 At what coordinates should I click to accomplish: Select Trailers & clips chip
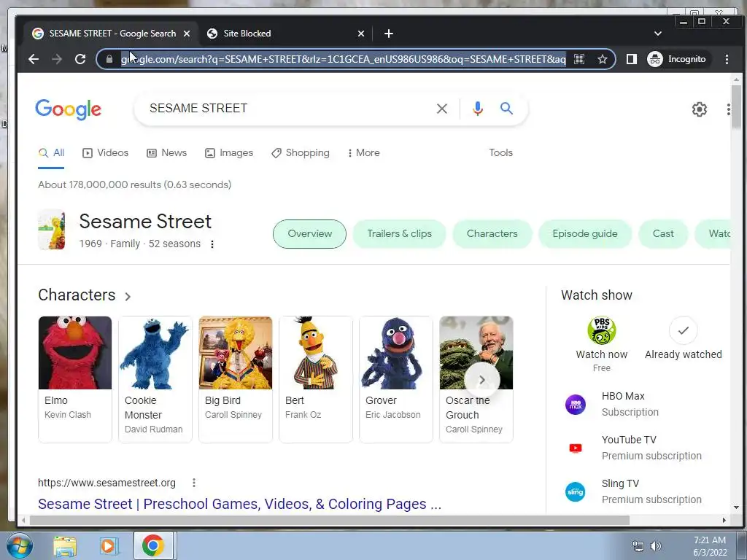(399, 234)
